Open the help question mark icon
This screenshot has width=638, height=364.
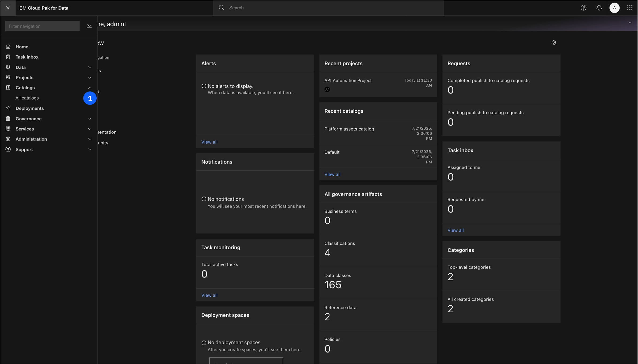point(583,8)
